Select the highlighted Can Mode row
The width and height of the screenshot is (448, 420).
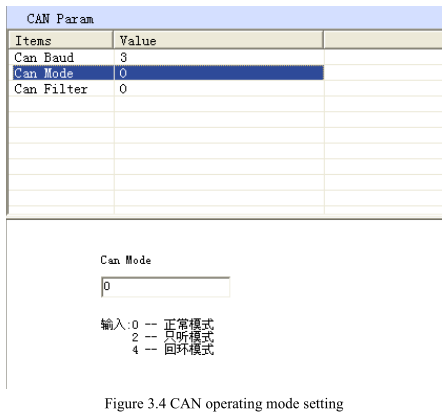pyautogui.click(x=168, y=73)
